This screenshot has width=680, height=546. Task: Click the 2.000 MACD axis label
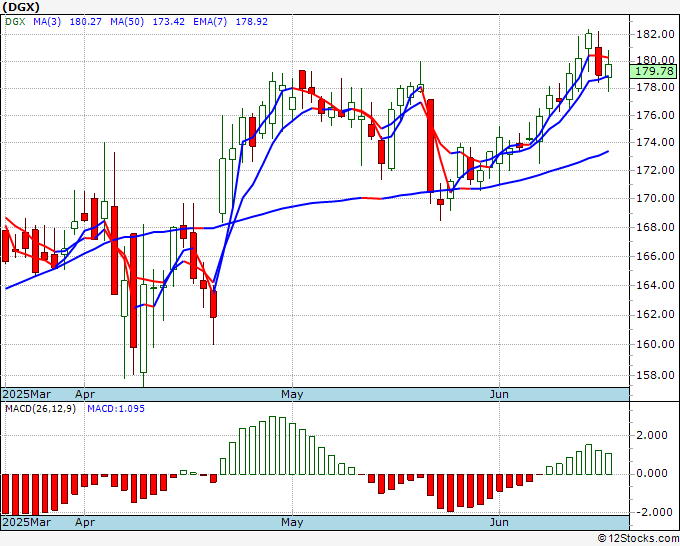pos(652,435)
